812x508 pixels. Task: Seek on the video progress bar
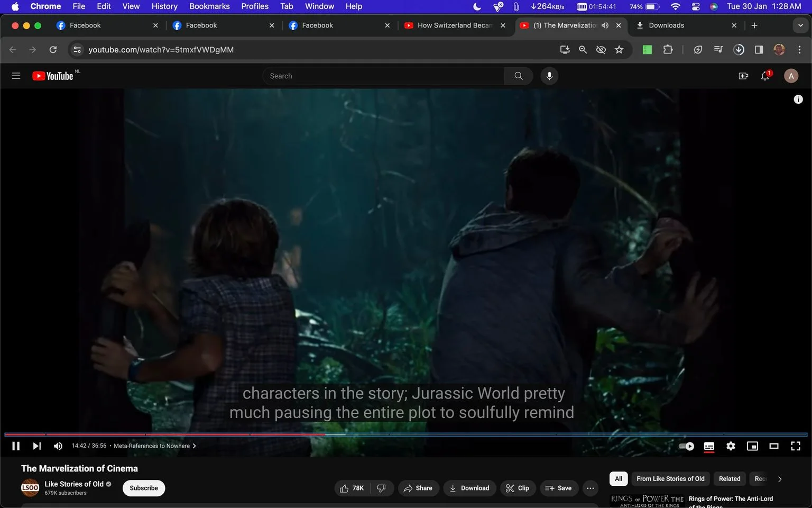pos(406,434)
